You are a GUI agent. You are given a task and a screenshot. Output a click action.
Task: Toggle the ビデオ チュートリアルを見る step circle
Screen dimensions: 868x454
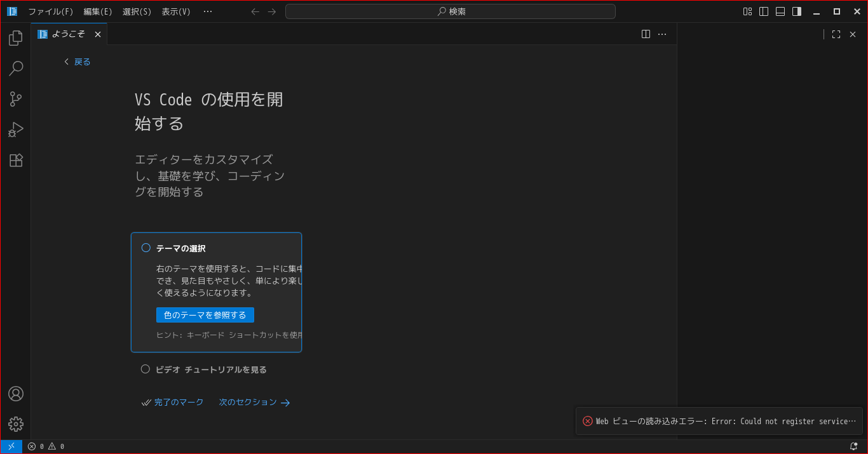tap(146, 369)
